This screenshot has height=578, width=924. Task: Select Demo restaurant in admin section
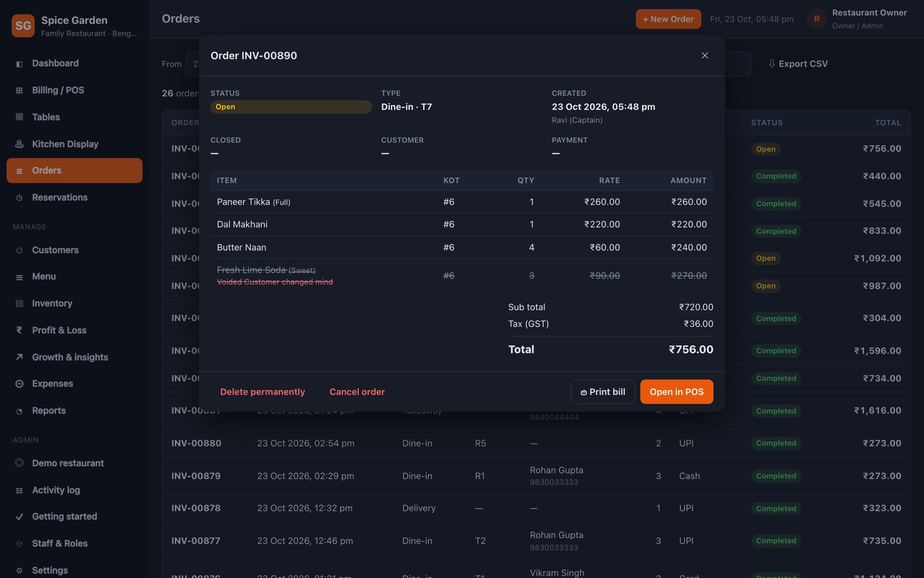tap(74, 463)
